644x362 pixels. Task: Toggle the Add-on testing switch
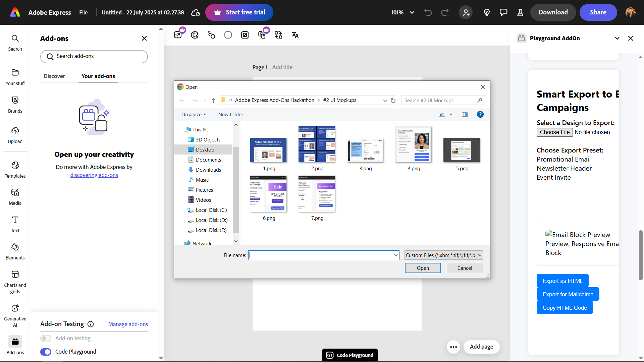click(x=46, y=338)
